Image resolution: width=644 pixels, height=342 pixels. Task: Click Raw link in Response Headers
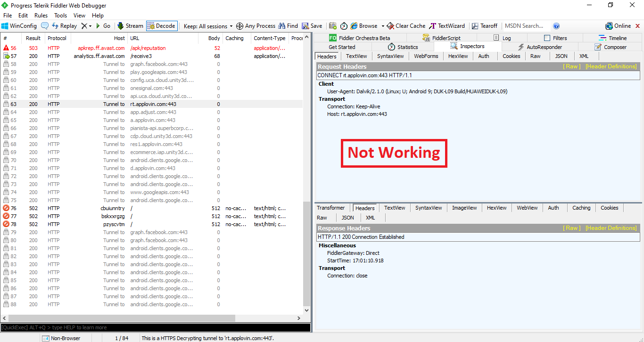point(572,228)
